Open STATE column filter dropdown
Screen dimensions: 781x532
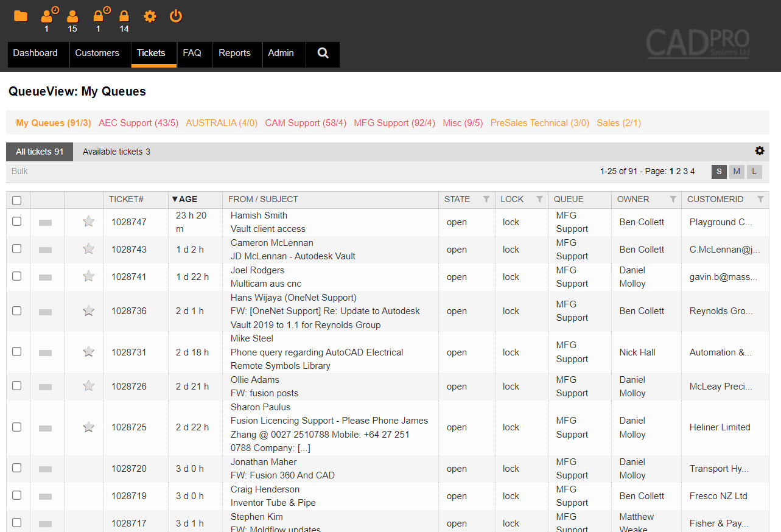(486, 200)
